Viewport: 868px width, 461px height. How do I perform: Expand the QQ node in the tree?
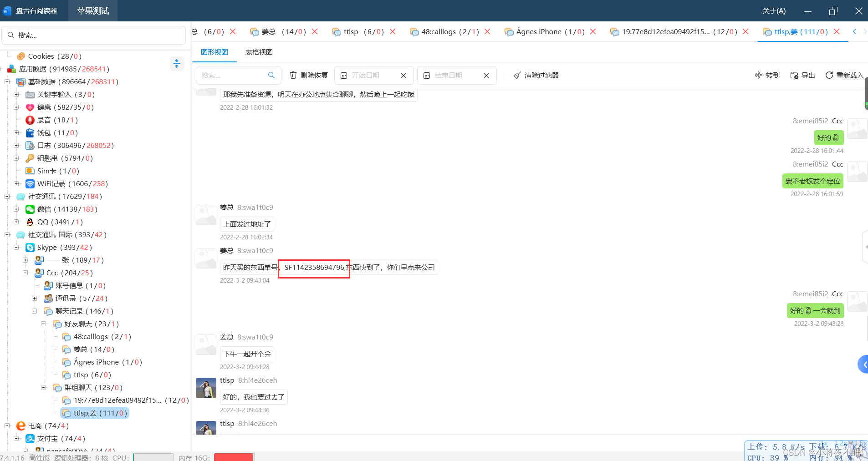click(x=16, y=222)
